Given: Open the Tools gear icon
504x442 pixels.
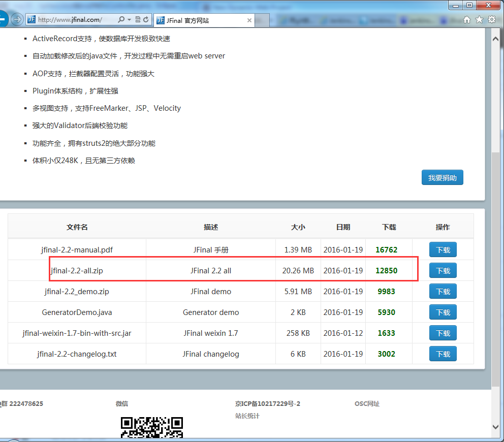Looking at the screenshot, I should click(x=492, y=20).
